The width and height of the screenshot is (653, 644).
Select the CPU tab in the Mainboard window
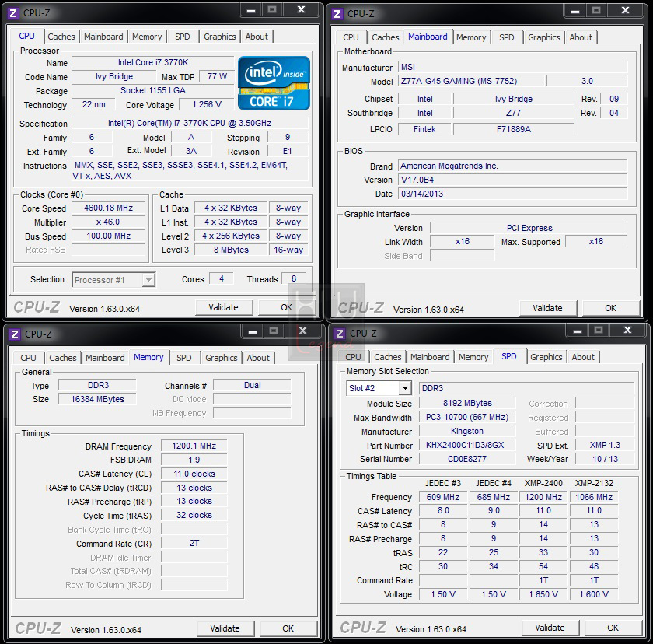[x=351, y=37]
